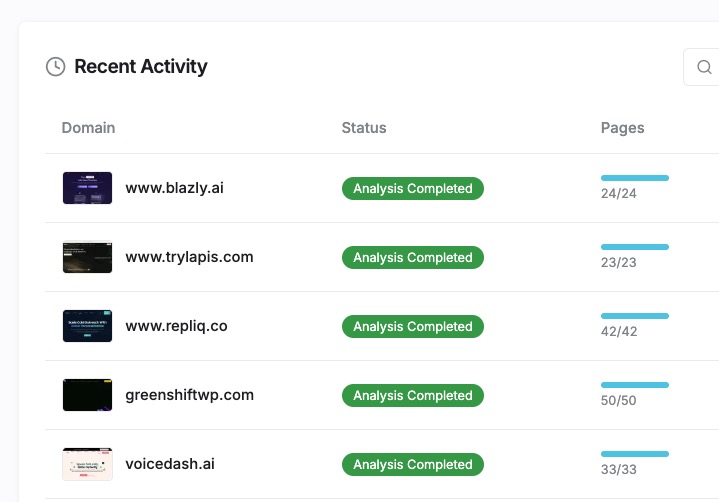
Task: Select the www.trylapis.com preview thumbnail
Action: 87,257
